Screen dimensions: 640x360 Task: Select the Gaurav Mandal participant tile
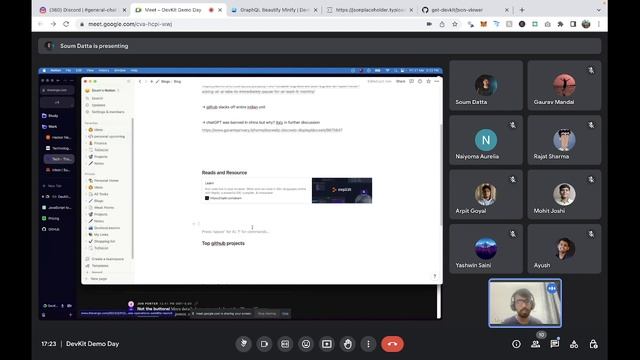(564, 85)
